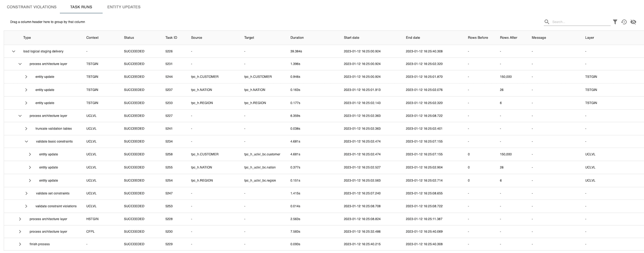Sort by Message column header
Screen dimensions: 644x253
539,38
